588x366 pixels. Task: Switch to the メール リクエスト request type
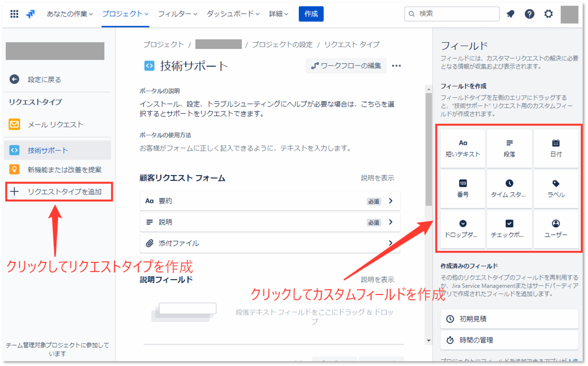[x=54, y=124]
